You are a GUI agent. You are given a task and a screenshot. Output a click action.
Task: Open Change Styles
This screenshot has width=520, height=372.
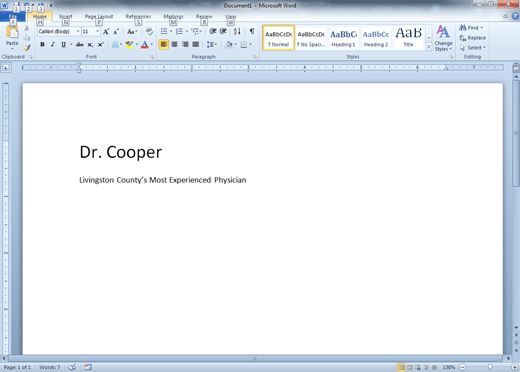[443, 38]
